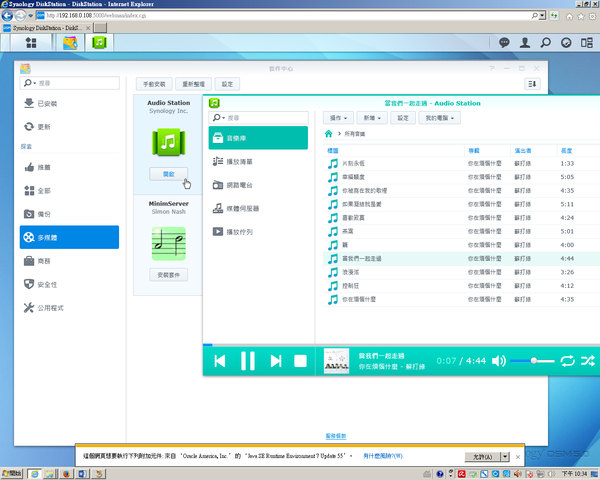Viewport: 600px width, 480px height.
Task: Click the 安裝套件 button for MinimServer
Action: (x=168, y=274)
